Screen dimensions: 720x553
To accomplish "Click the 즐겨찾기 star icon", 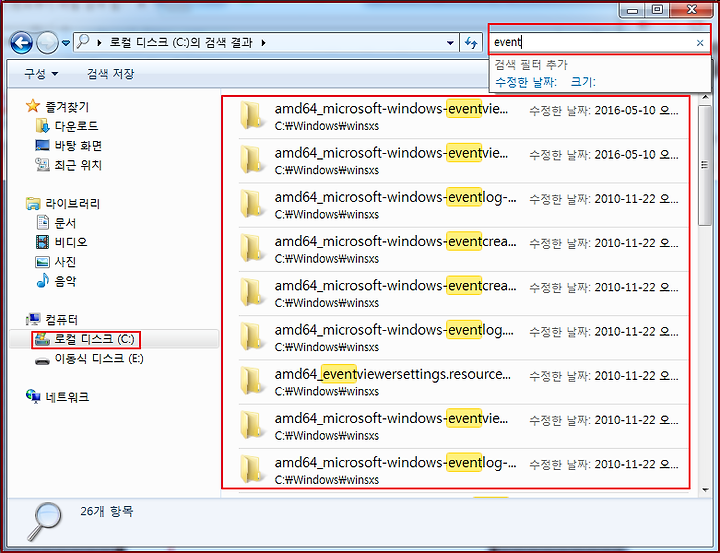I will (33, 106).
